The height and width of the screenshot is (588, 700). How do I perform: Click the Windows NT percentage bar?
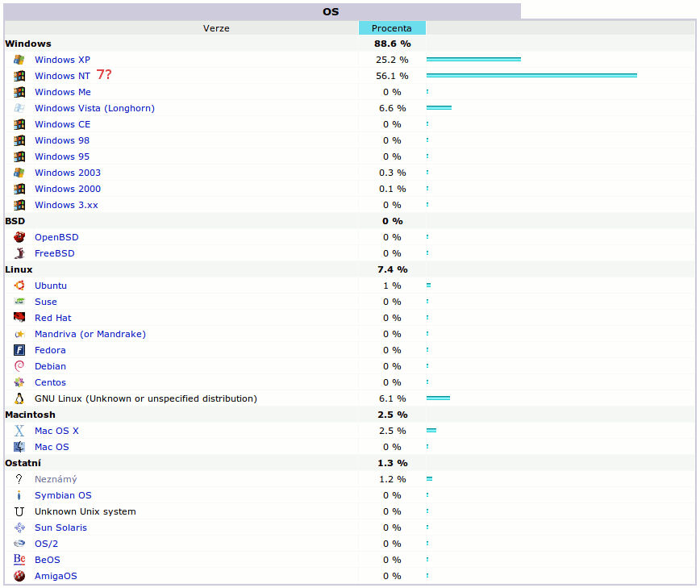click(531, 76)
